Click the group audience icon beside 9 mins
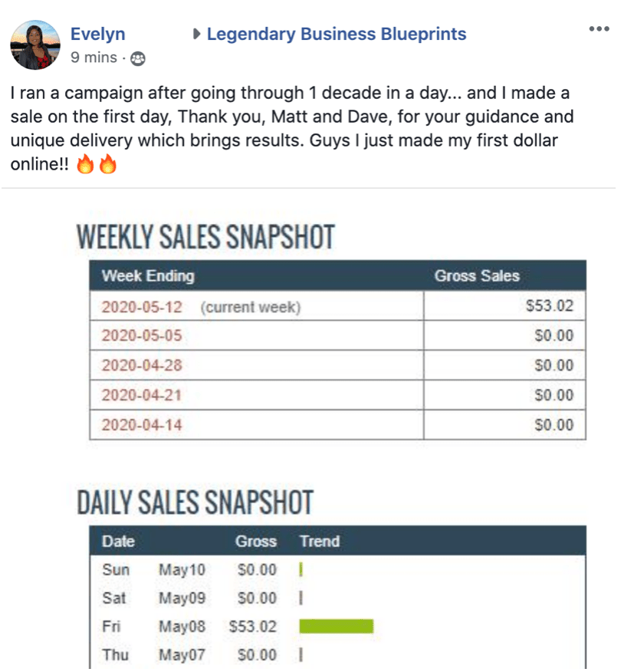 tap(137, 58)
